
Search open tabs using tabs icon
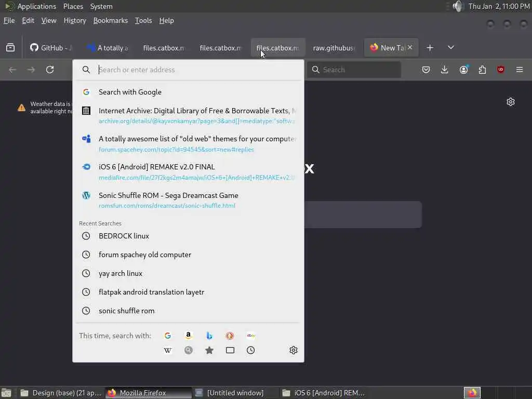coord(230,350)
